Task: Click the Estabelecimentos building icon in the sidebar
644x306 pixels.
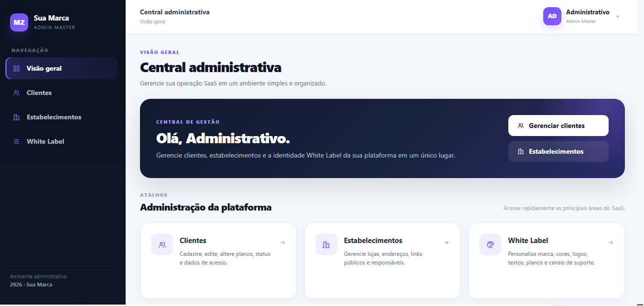Action: coord(17,117)
